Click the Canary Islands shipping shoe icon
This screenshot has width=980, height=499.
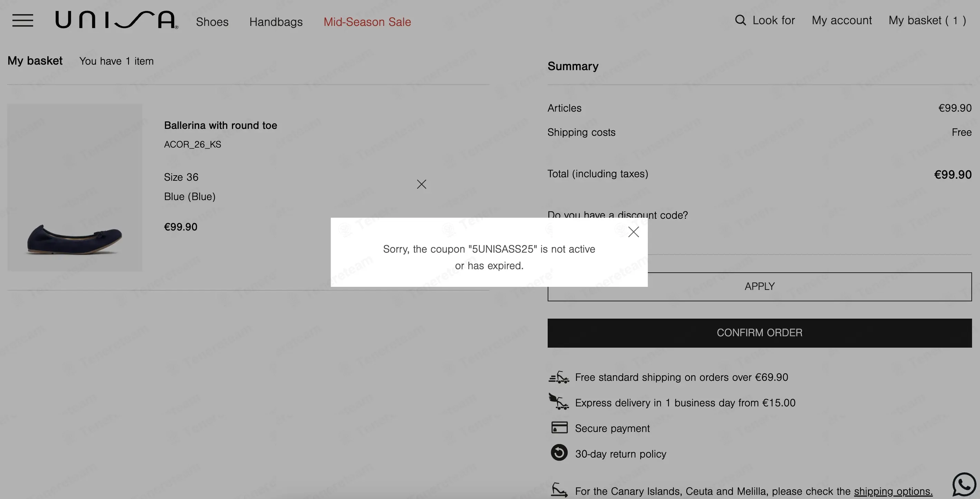pos(559,490)
